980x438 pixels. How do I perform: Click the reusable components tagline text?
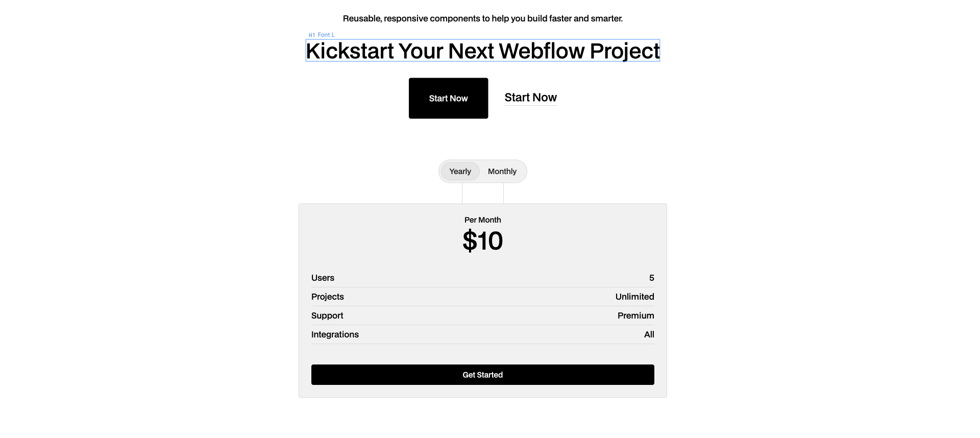pyautogui.click(x=482, y=18)
